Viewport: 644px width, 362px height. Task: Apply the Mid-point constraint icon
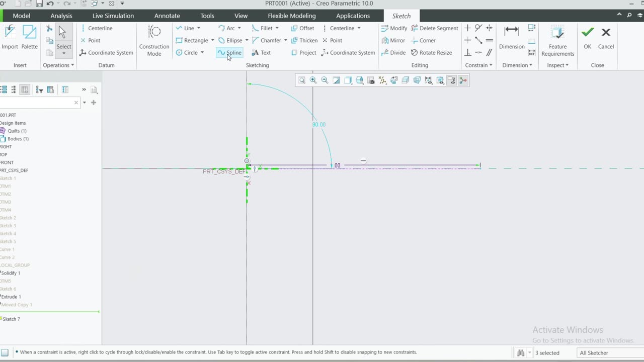coord(478,52)
